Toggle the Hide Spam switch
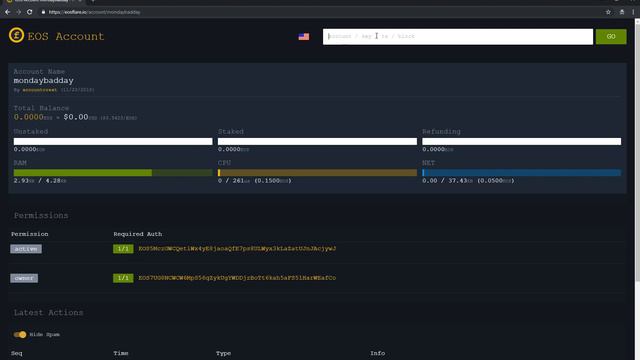 click(x=20, y=334)
